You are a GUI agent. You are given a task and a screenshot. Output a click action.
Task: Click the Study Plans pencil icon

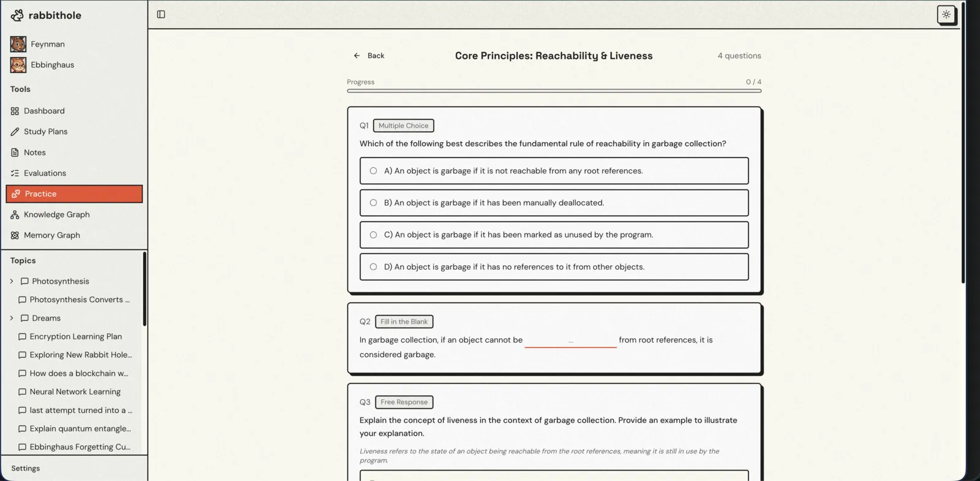pos(15,132)
